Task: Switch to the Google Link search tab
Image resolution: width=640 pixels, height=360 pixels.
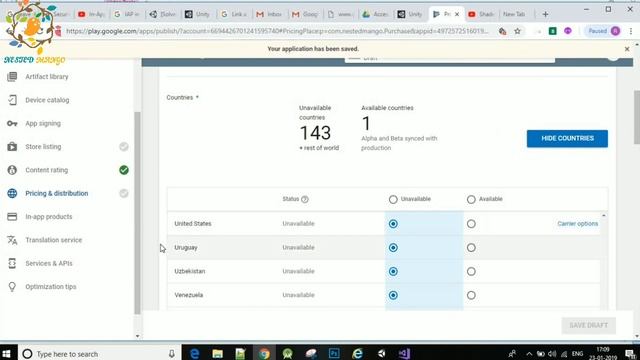Action: point(233,14)
